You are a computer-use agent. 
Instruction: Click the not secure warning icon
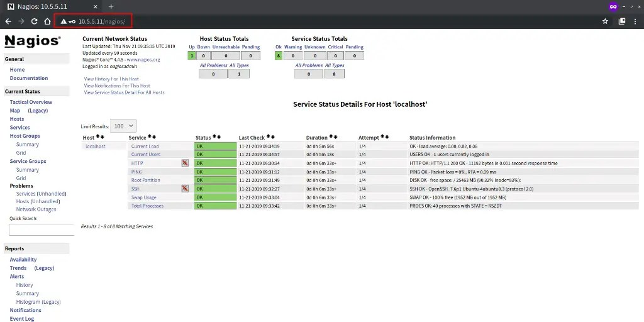64,21
